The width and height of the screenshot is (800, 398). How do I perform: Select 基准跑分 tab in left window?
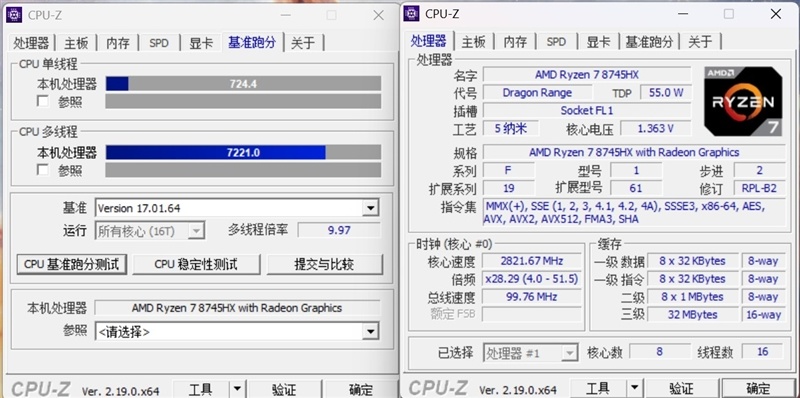click(252, 42)
